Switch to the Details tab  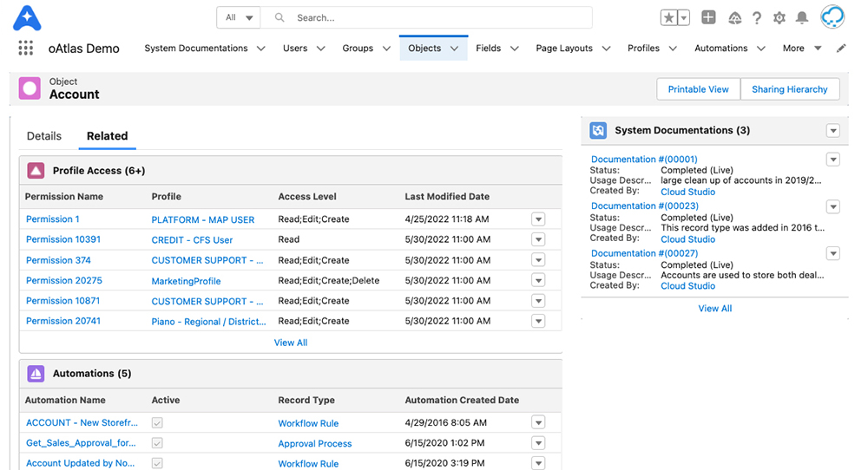44,136
